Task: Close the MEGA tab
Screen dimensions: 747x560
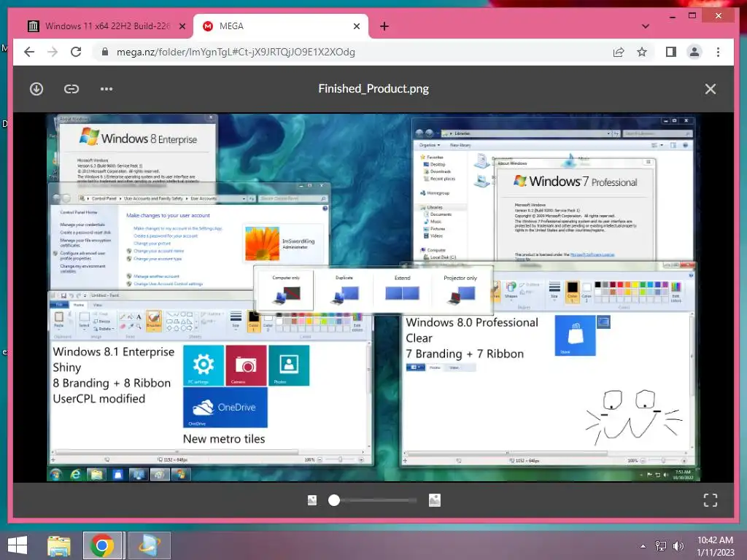Action: [356, 26]
